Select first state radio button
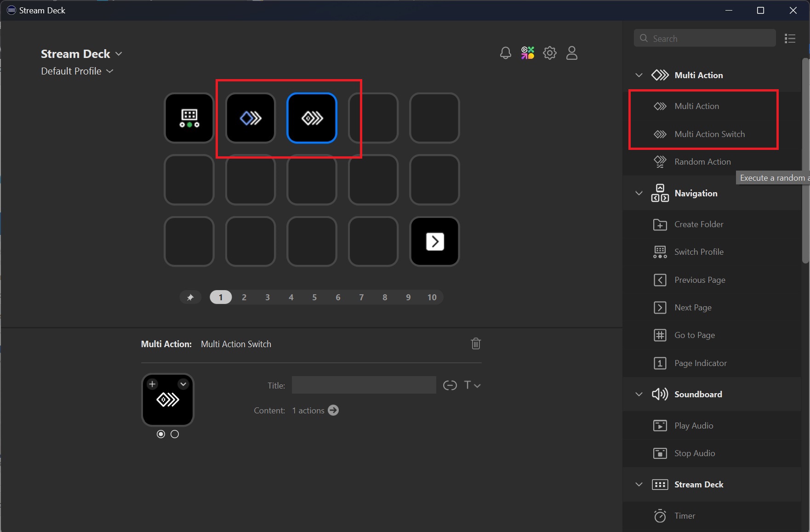The height and width of the screenshot is (532, 810). (x=161, y=434)
